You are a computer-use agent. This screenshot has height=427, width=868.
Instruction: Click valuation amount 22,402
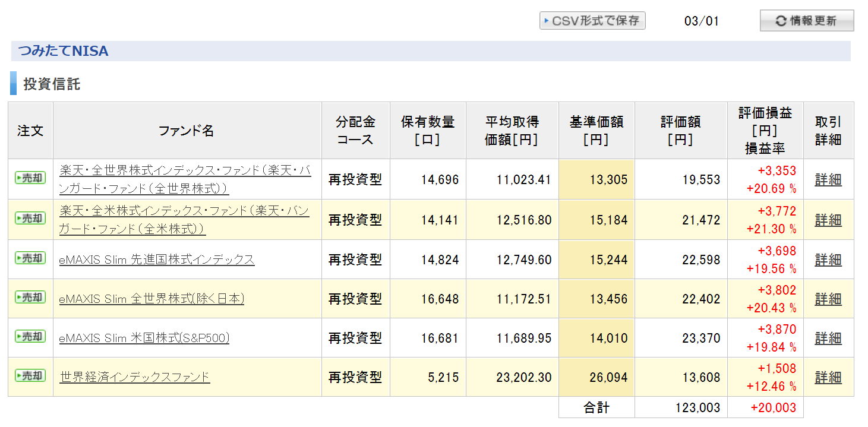pyautogui.click(x=701, y=299)
